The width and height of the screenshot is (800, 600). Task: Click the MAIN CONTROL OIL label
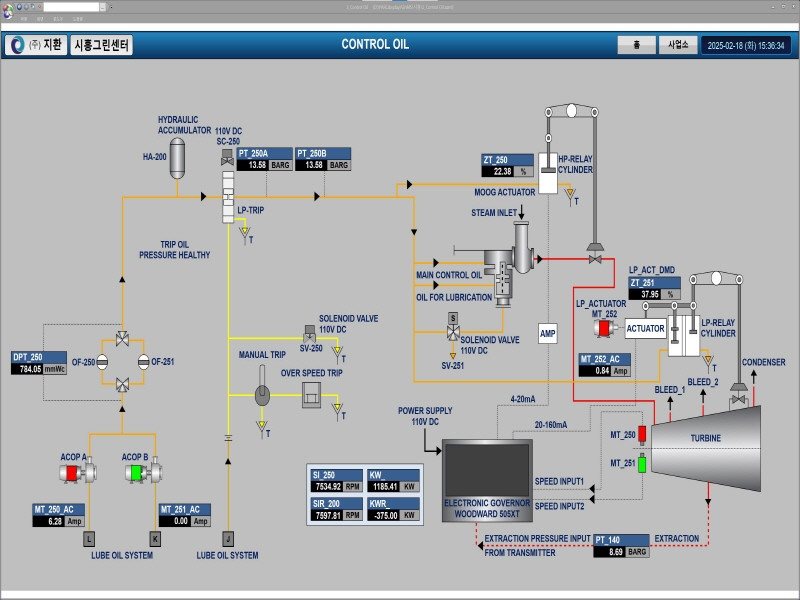click(x=449, y=275)
